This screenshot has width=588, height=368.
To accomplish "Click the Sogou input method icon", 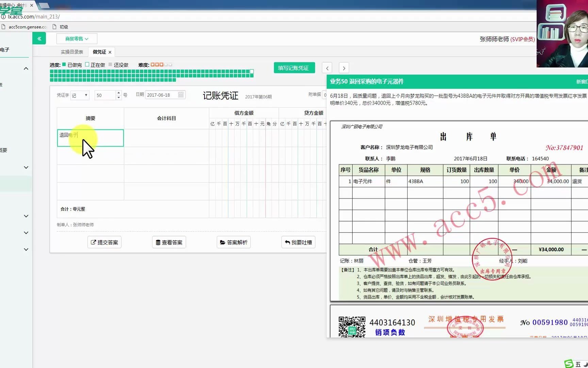I will pos(569,364).
